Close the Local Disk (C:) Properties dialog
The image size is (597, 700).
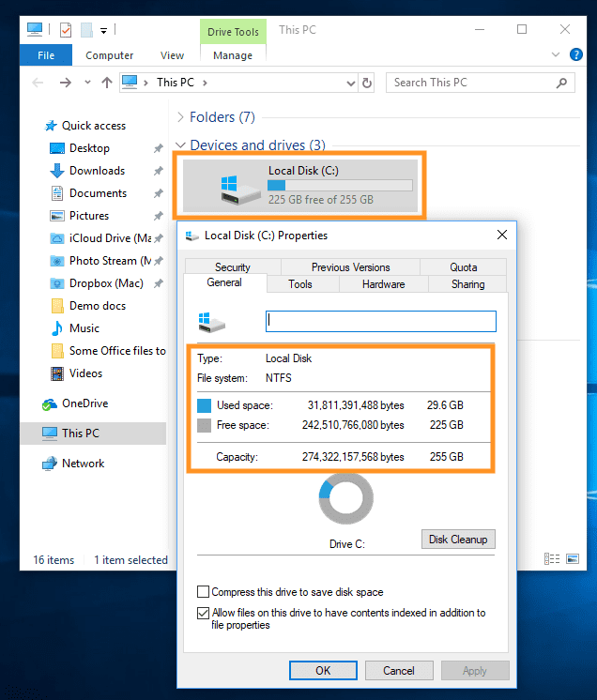click(502, 235)
